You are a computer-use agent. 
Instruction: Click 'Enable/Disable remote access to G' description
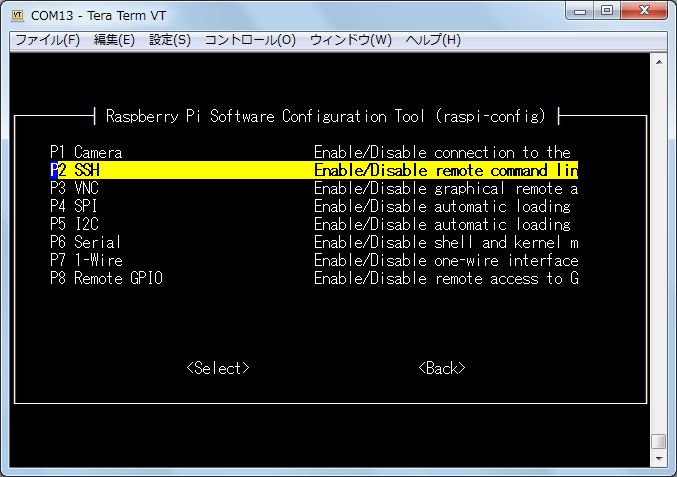click(x=446, y=278)
